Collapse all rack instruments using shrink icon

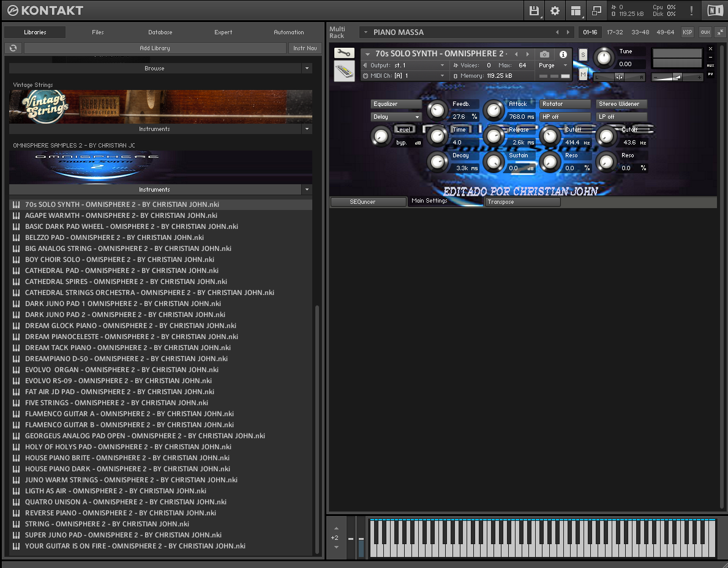(720, 32)
